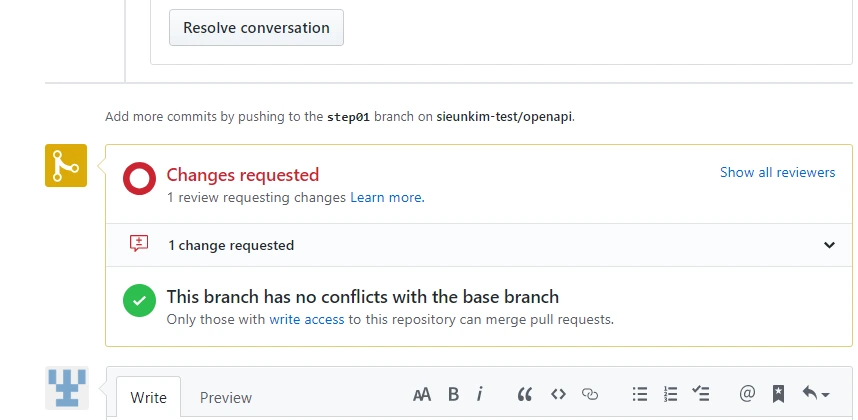Viewport: 858px width, 420px height.
Task: Add a link using the link icon
Action: pyautogui.click(x=590, y=395)
